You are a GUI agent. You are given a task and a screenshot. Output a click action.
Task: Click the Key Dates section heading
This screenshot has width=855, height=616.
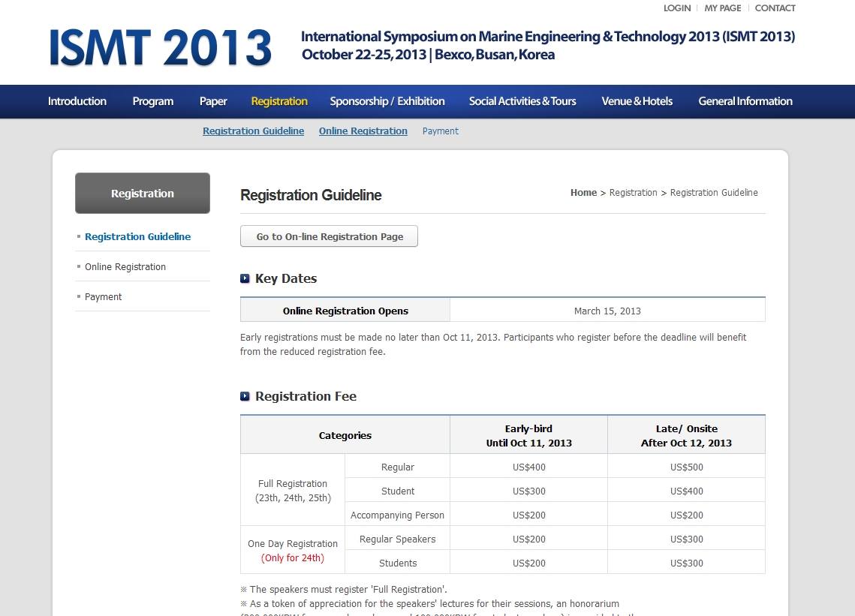286,278
